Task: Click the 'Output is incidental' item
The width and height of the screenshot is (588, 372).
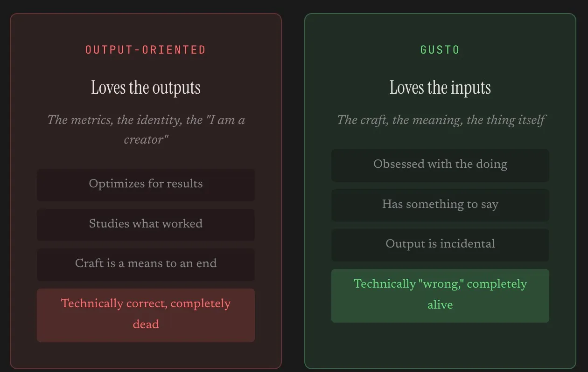Action: point(440,245)
